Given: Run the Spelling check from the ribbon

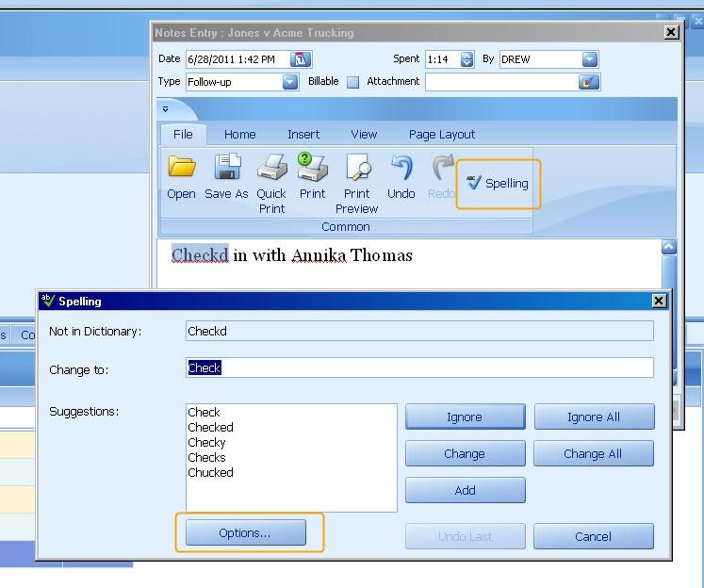Looking at the screenshot, I should 498,183.
